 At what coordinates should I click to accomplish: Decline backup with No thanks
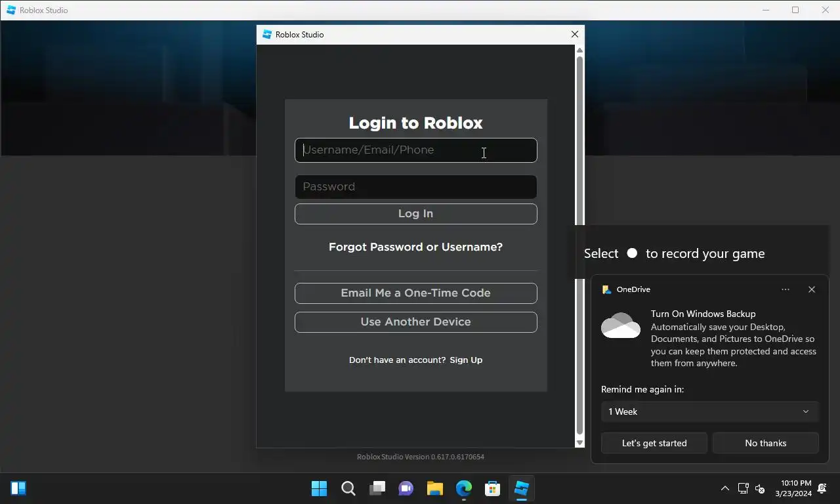point(766,443)
